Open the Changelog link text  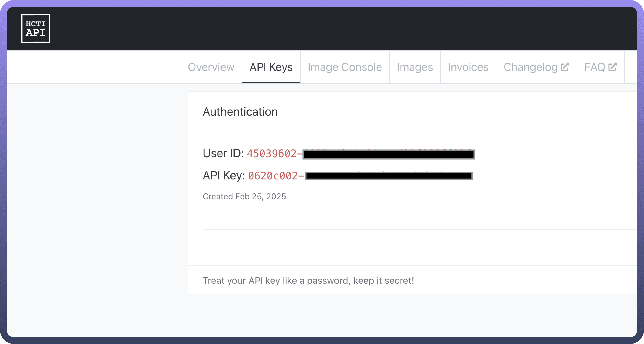(x=530, y=67)
